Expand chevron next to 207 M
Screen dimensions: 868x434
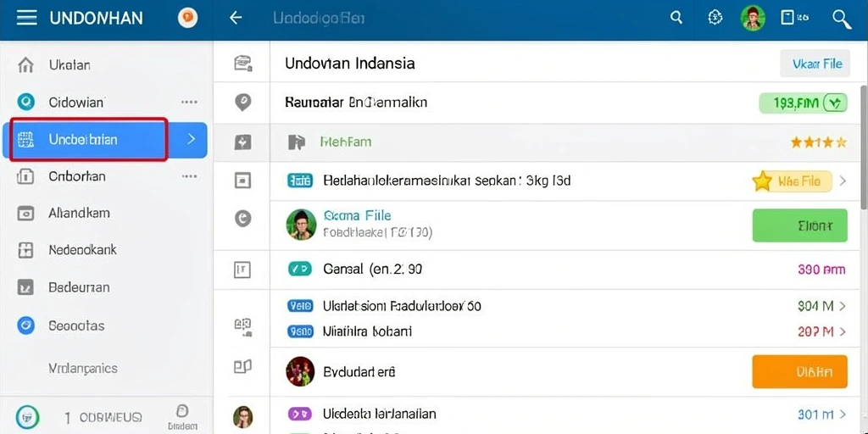click(x=843, y=331)
